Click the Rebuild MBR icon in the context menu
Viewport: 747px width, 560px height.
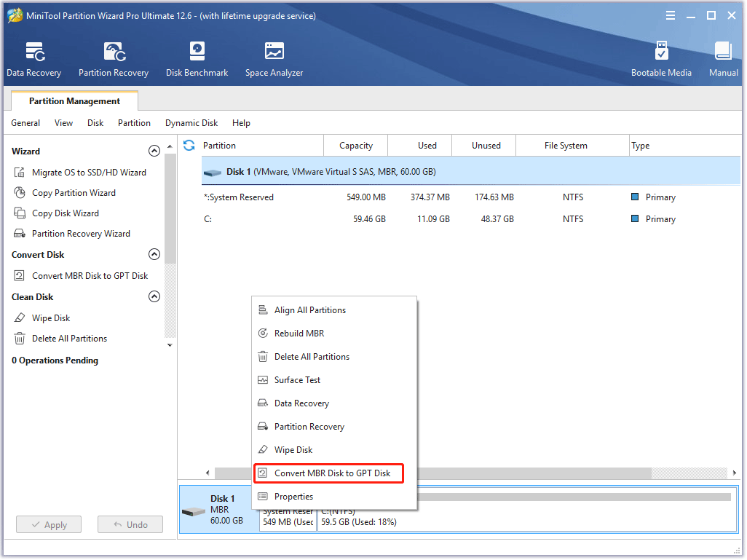[x=263, y=334]
